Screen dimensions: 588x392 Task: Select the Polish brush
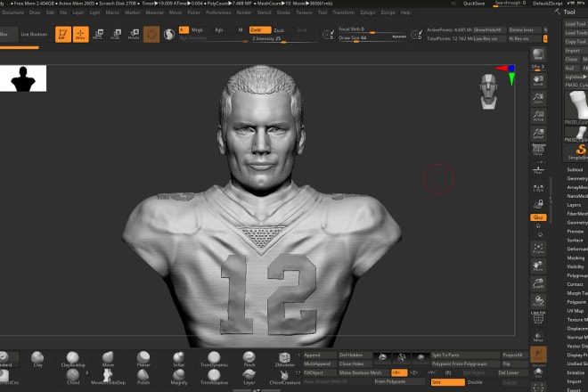(143, 377)
